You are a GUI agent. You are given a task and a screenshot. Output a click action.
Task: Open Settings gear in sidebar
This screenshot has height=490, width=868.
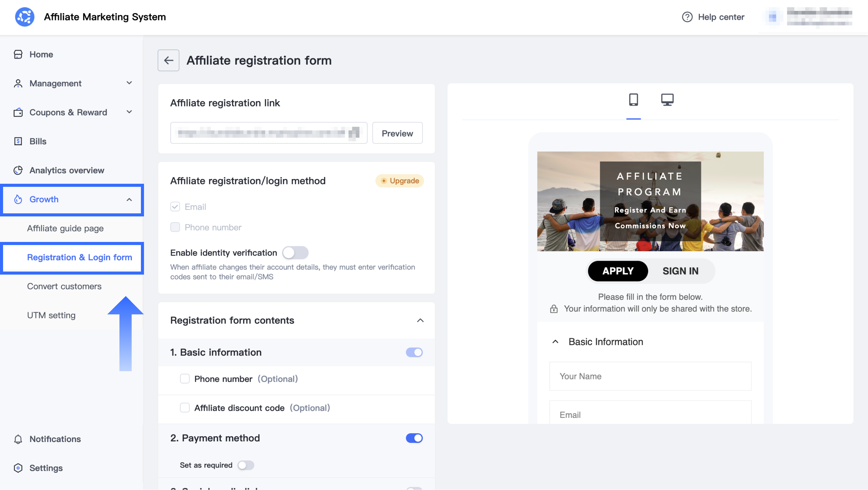pos(18,468)
